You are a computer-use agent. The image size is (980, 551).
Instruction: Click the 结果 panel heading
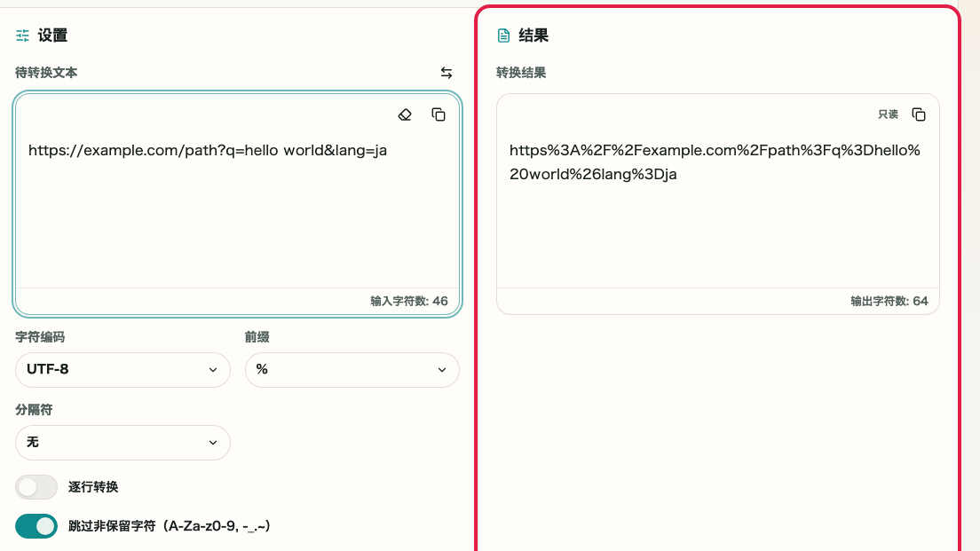point(533,35)
